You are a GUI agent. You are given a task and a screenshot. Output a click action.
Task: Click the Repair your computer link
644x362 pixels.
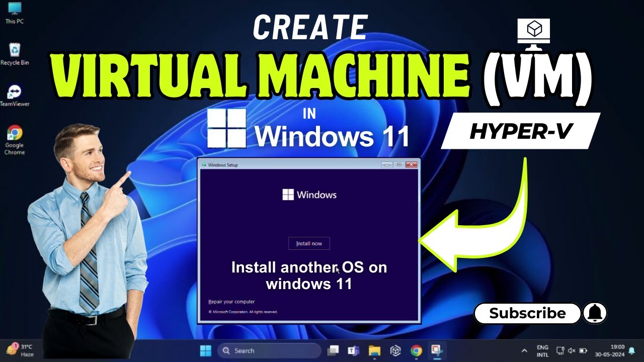coord(231,302)
